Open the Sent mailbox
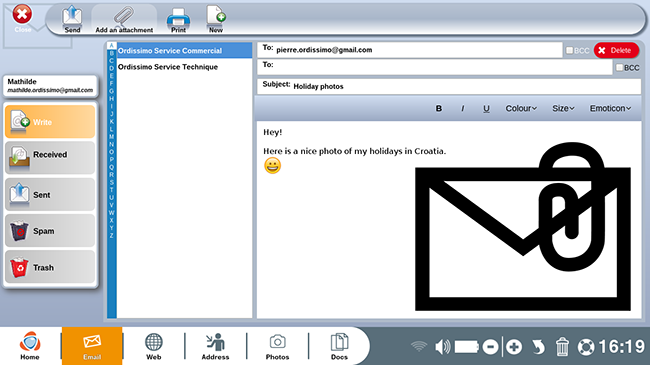650x365 pixels. [x=50, y=194]
